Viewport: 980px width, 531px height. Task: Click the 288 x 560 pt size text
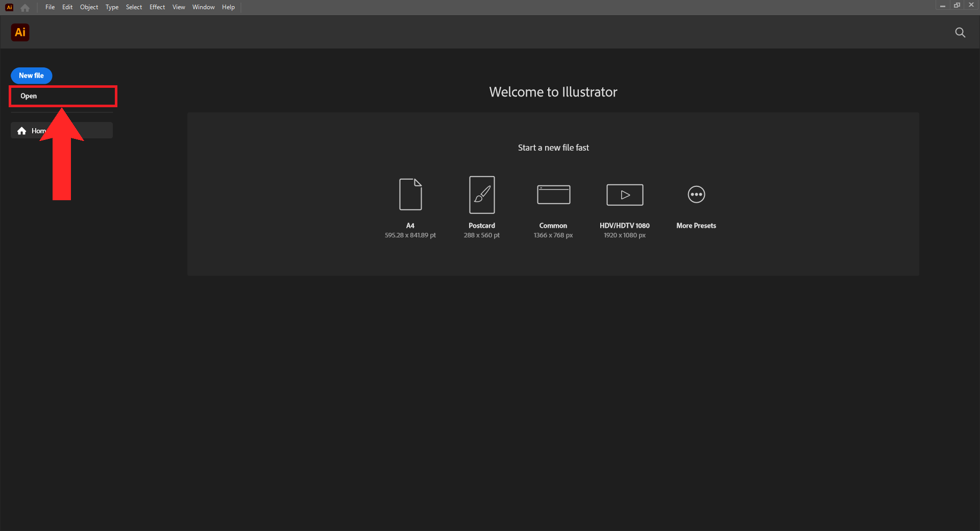point(482,235)
